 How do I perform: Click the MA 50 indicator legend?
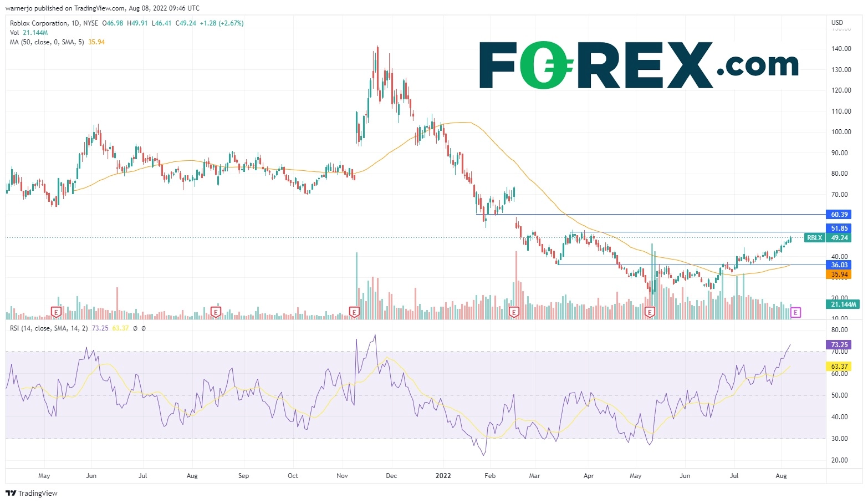(47, 42)
